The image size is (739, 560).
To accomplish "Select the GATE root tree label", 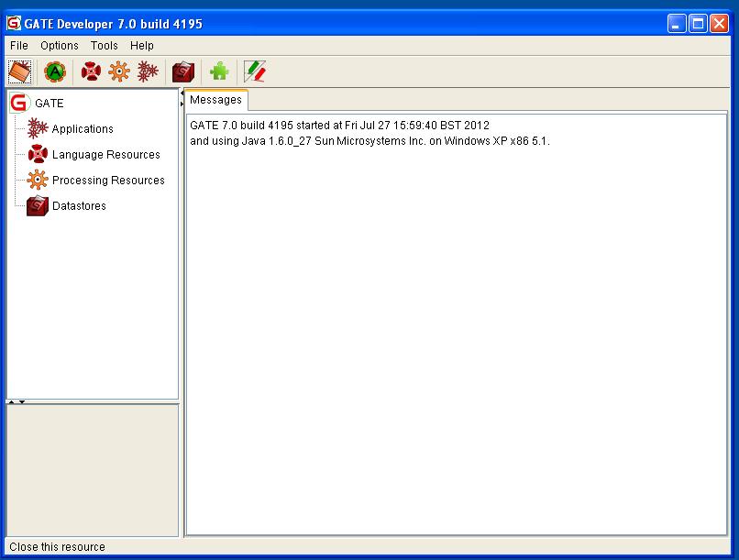I will [49, 104].
